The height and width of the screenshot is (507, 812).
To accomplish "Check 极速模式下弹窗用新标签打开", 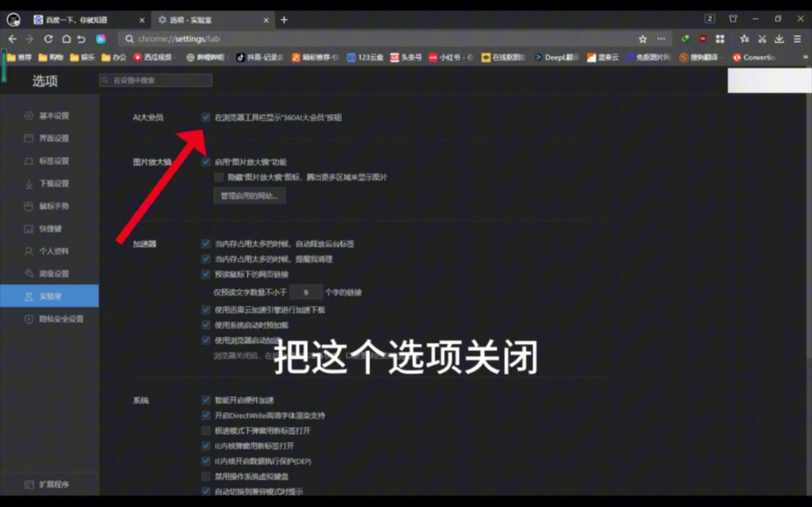I will [206, 431].
